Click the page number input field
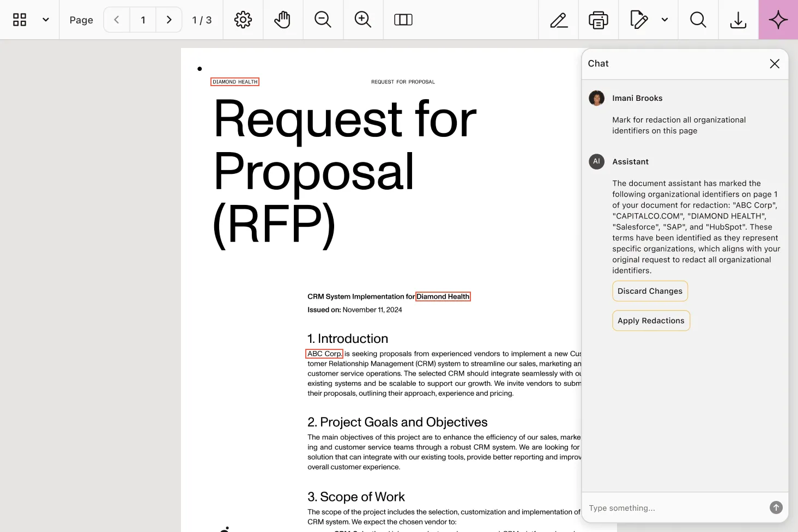This screenshot has height=532, width=798. (x=143, y=20)
